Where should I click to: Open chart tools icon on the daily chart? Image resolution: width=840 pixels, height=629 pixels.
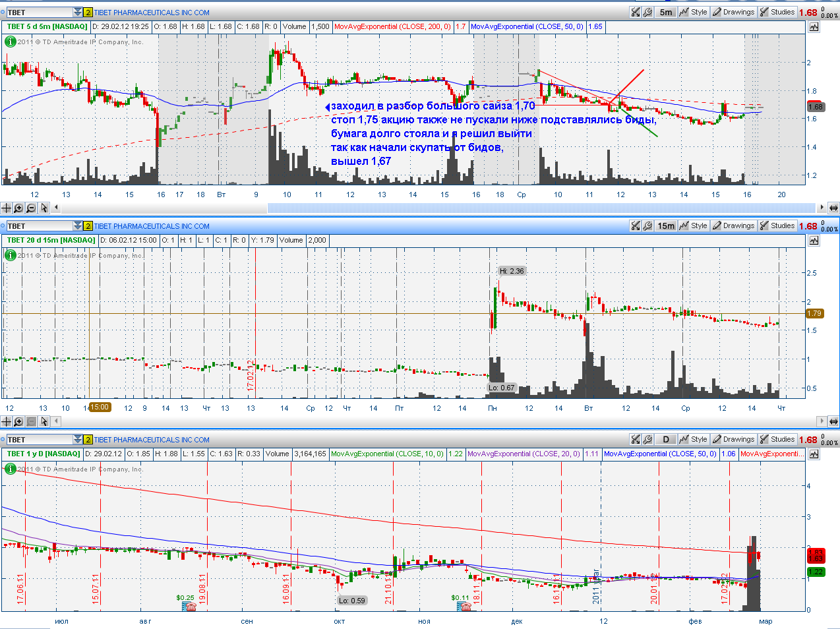pos(636,439)
